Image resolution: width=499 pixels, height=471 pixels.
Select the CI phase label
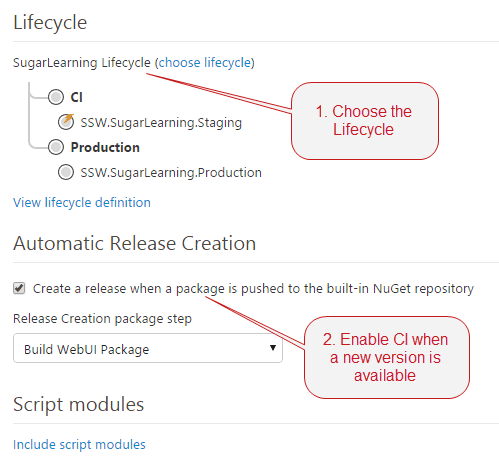coord(76,97)
